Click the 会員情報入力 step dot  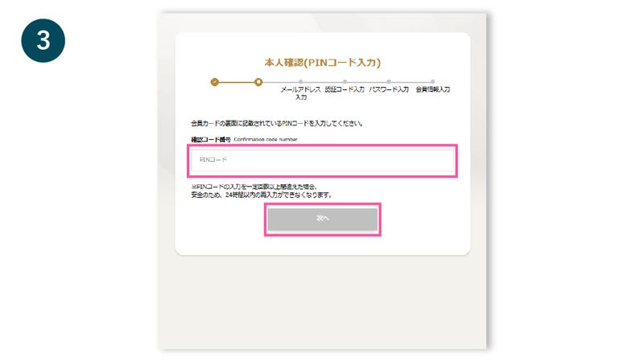coord(432,82)
